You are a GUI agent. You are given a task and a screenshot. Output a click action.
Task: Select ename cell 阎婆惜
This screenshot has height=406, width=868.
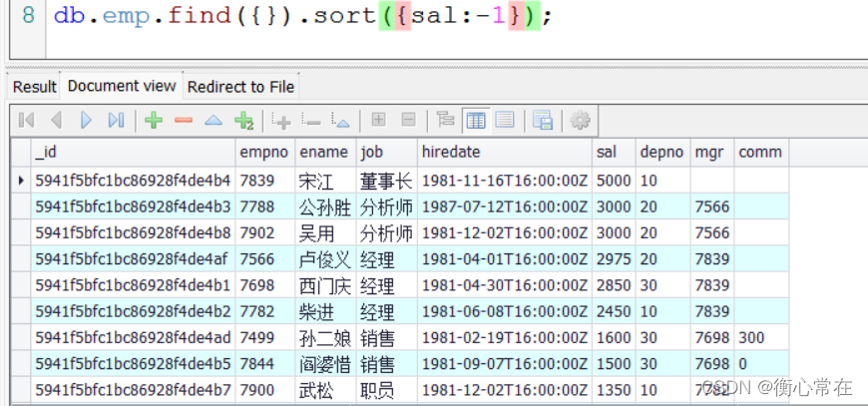(x=325, y=364)
